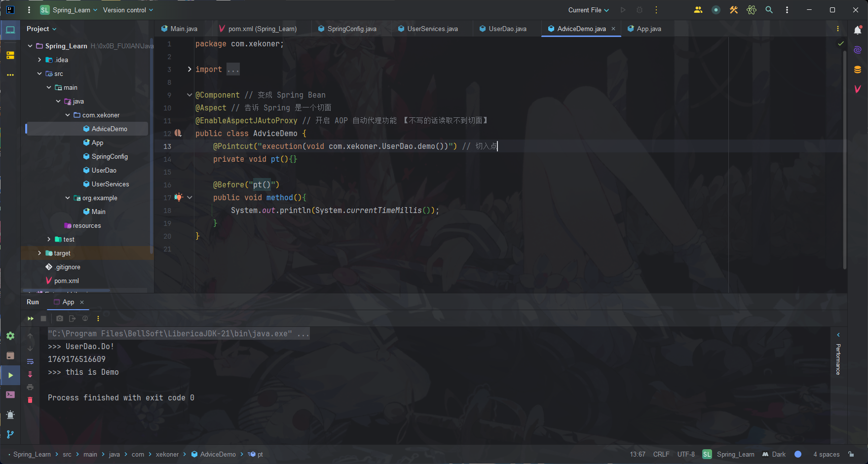Toggle soft-wrap in the Run console
868x464 pixels.
click(30, 361)
